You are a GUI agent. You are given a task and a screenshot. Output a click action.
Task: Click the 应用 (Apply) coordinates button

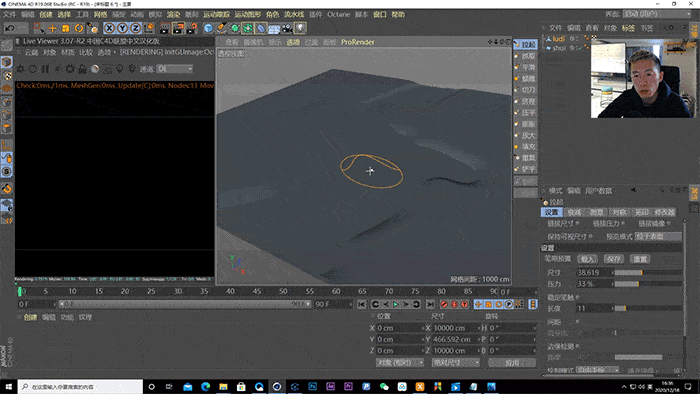pos(512,362)
